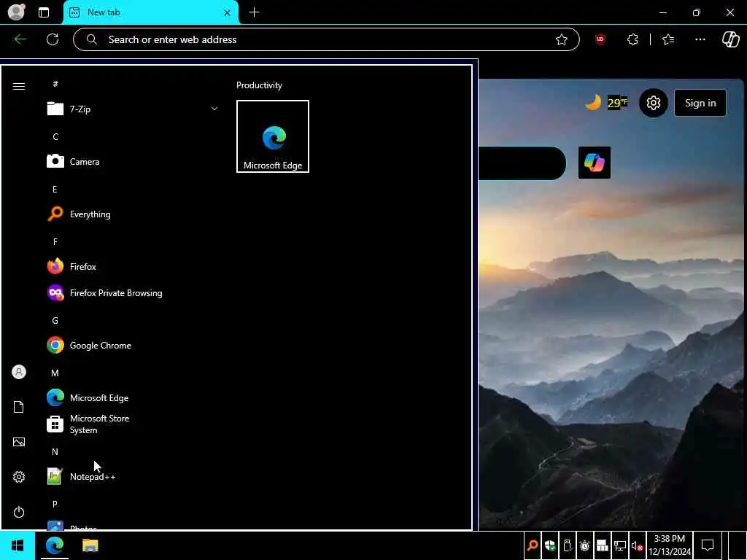
Task: Add this page to favorites star
Action: click(562, 39)
